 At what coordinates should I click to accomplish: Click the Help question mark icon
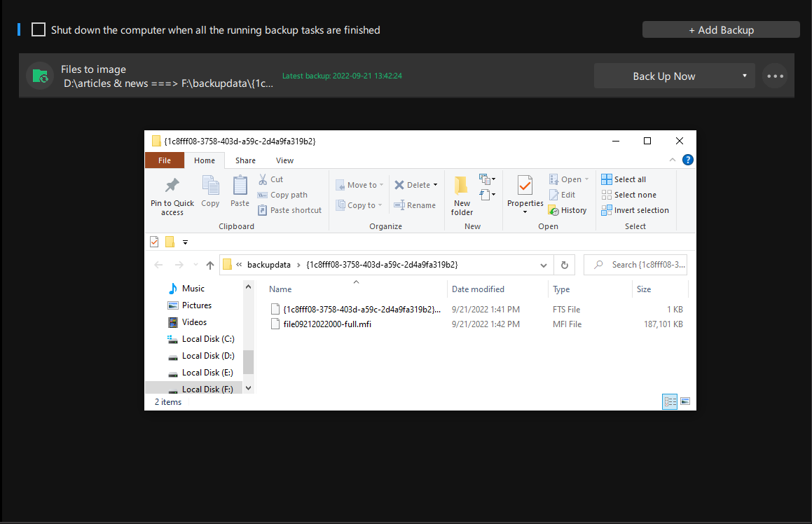point(687,160)
